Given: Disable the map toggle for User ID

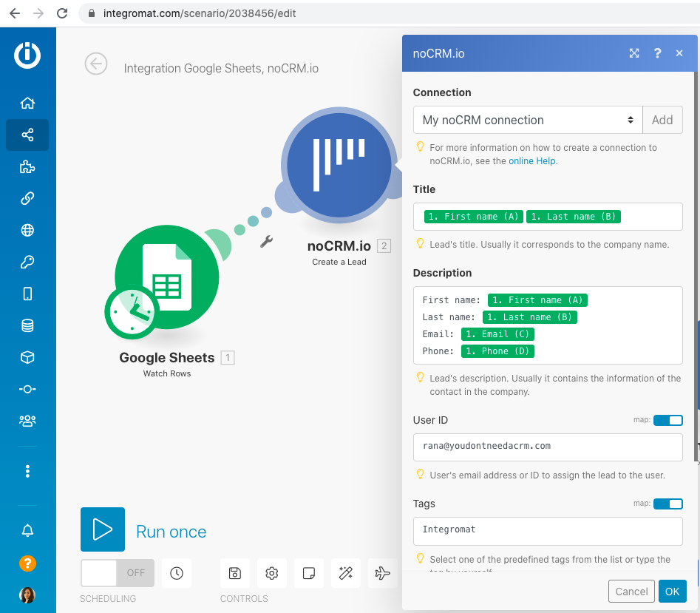Looking at the screenshot, I should [668, 420].
